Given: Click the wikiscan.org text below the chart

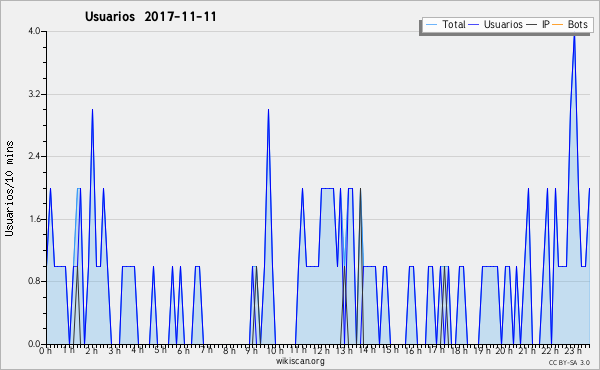Looking at the screenshot, I should coord(300,361).
